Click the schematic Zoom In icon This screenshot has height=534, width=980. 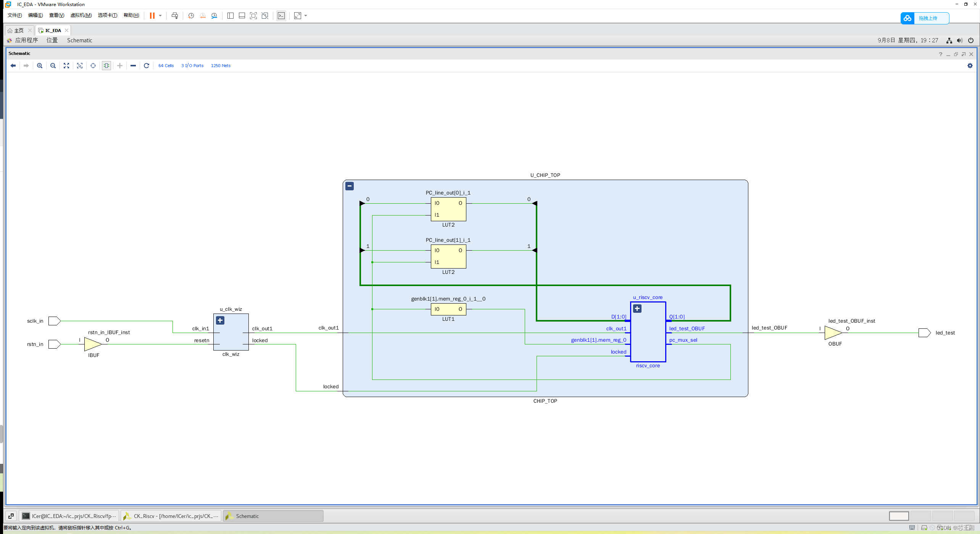(40, 66)
